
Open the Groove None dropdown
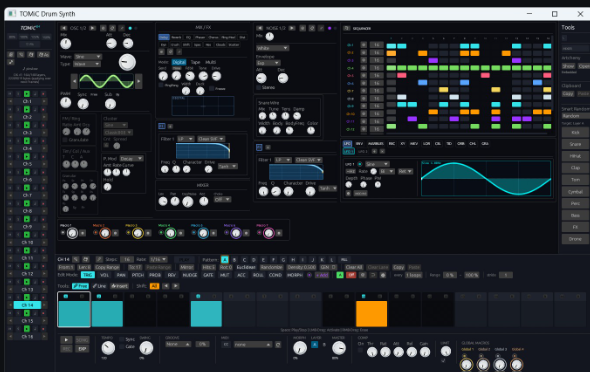coord(178,344)
